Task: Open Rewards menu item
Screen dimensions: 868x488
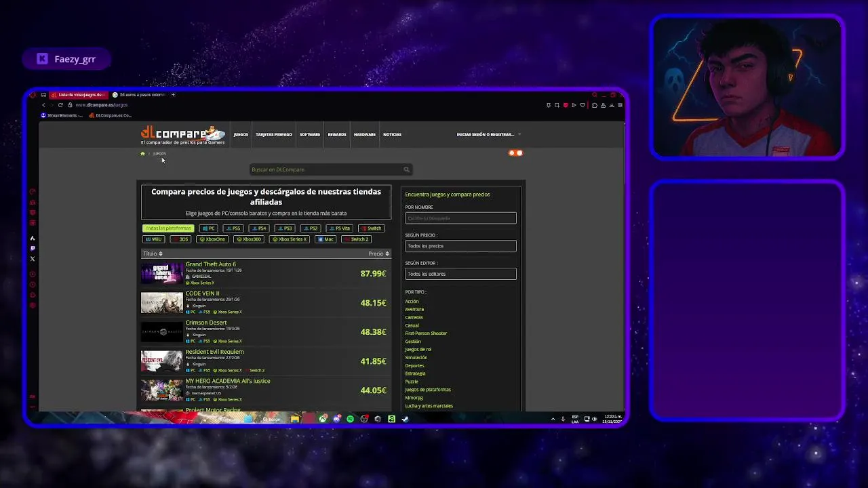Action: tap(337, 134)
